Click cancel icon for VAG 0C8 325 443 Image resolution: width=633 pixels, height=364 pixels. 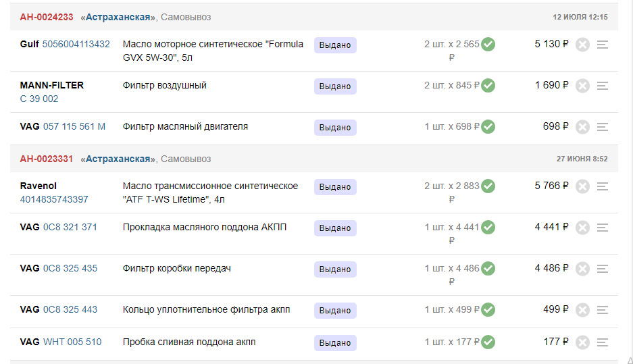click(582, 309)
